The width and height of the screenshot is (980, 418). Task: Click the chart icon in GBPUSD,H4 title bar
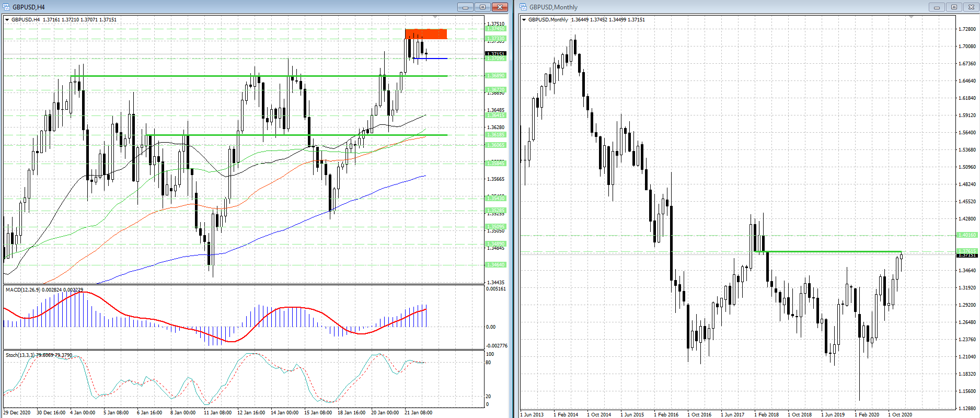pos(7,7)
